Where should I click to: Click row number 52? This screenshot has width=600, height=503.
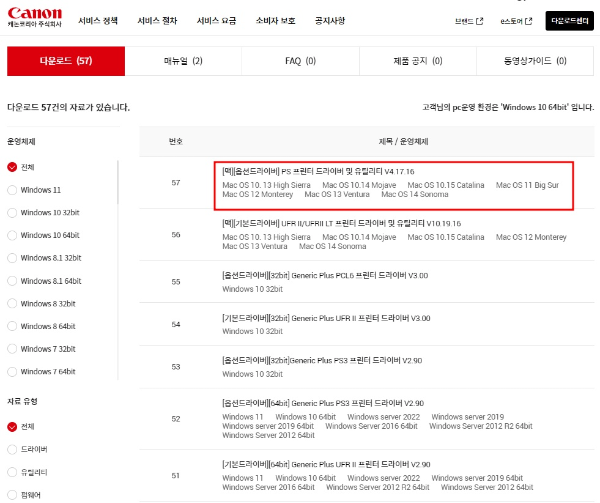[x=176, y=419]
